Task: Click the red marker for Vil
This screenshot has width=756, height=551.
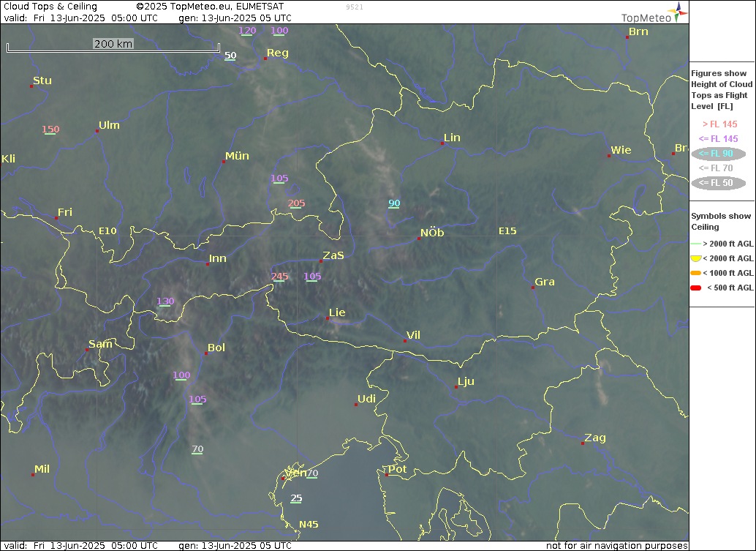Action: coord(405,341)
